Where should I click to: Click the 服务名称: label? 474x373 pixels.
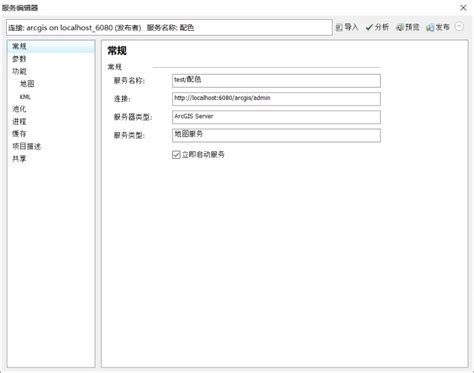[129, 80]
